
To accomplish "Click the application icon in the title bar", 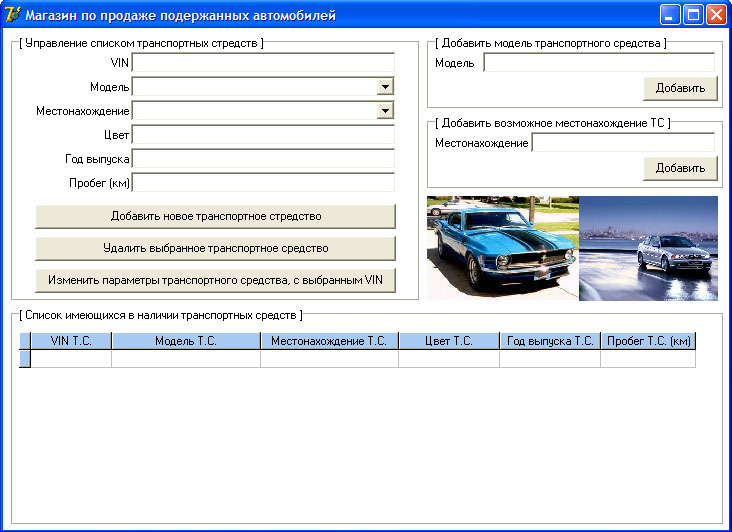I will pyautogui.click(x=12, y=14).
